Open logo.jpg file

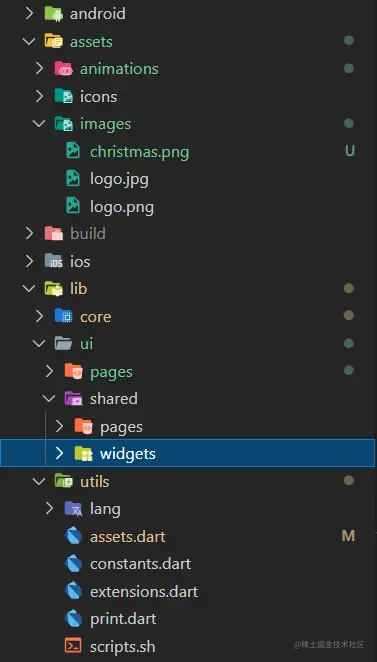[119, 179]
